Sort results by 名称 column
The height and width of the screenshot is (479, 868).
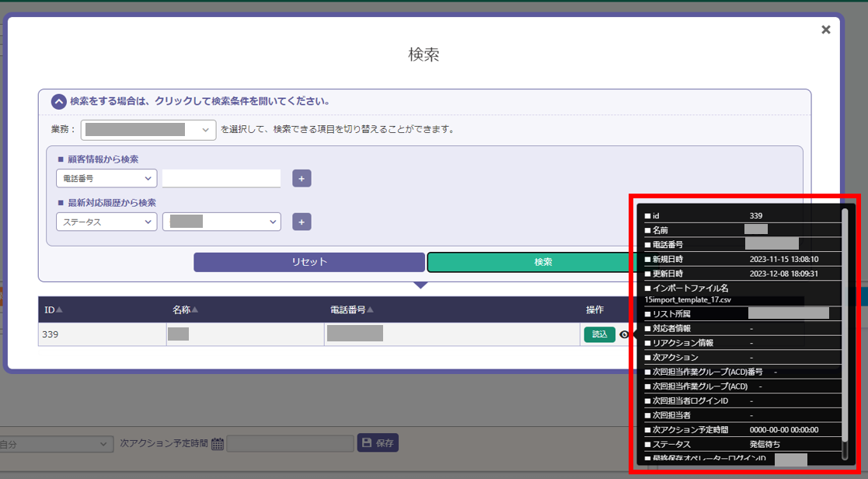pyautogui.click(x=185, y=309)
